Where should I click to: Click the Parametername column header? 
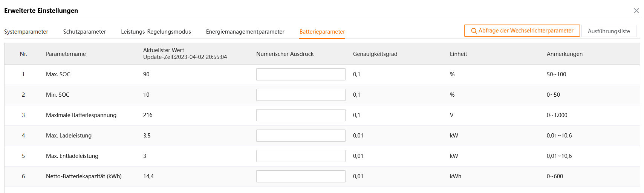[x=66, y=54]
